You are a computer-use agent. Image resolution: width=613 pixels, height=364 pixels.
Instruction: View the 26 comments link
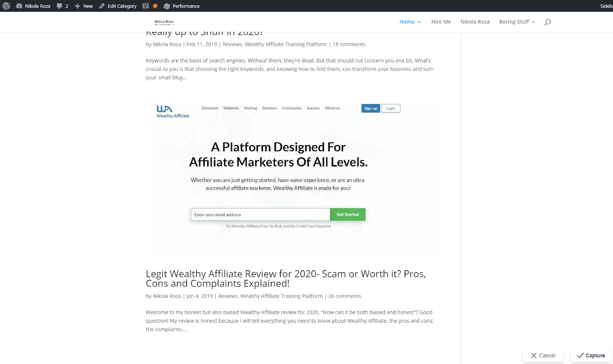coord(345,296)
